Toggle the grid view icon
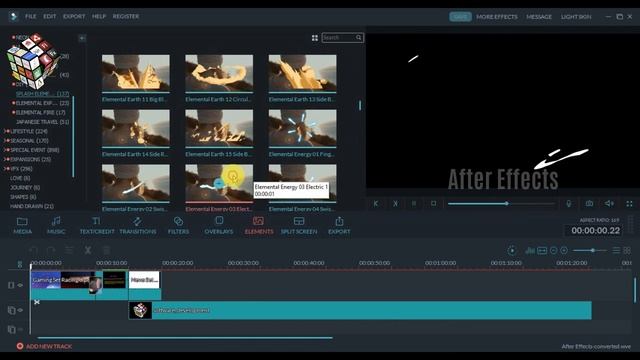 tap(315, 38)
